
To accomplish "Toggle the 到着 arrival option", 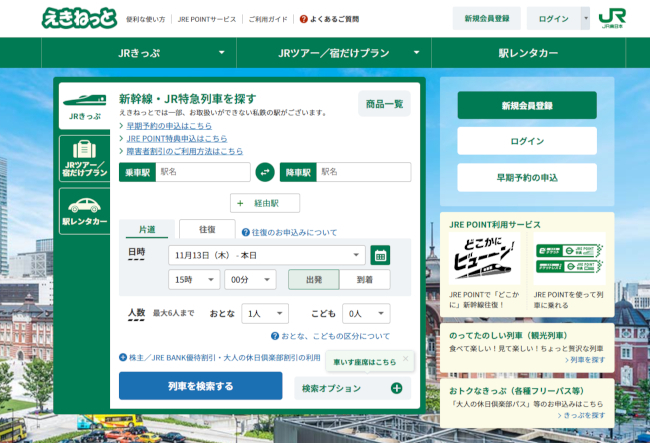I will (365, 280).
